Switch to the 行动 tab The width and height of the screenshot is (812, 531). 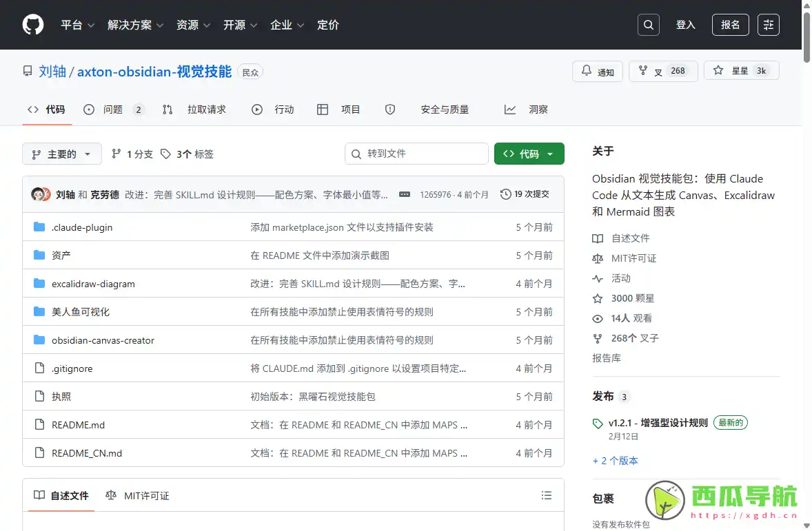coord(273,110)
